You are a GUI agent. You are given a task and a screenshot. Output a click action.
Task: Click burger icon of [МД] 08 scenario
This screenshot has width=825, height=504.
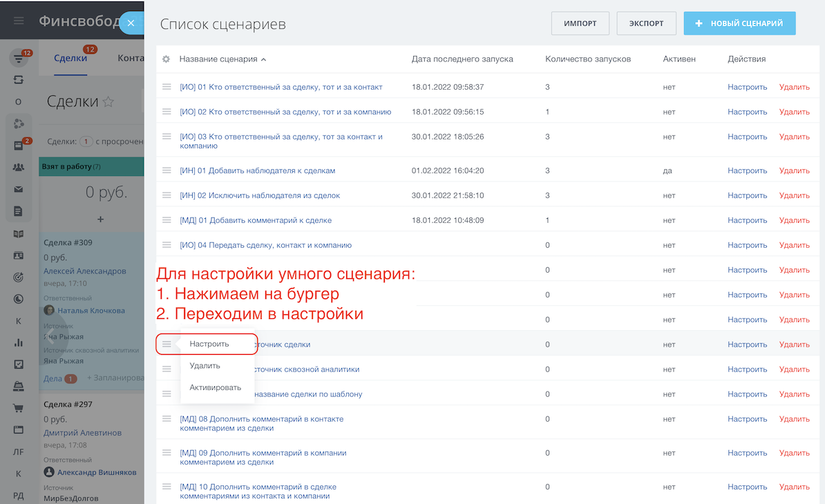click(167, 418)
